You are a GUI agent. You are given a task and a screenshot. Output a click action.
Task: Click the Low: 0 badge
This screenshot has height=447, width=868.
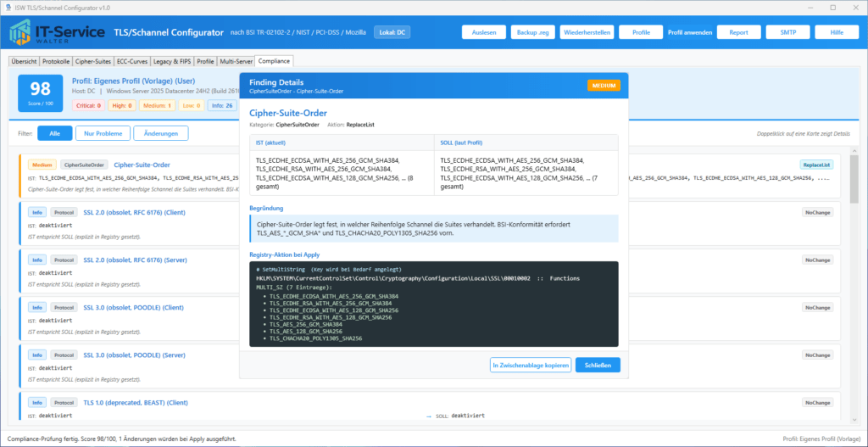pyautogui.click(x=191, y=105)
